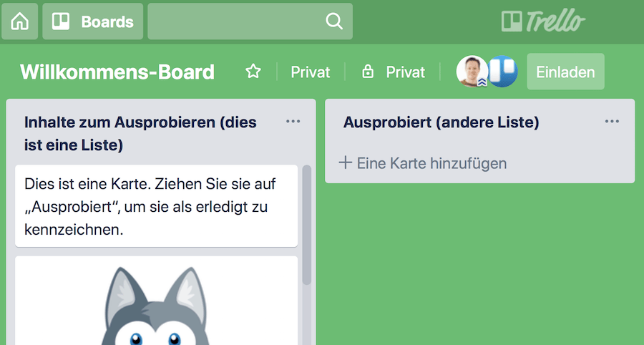Click the Trello logo
This screenshot has width=644, height=345.
click(543, 21)
